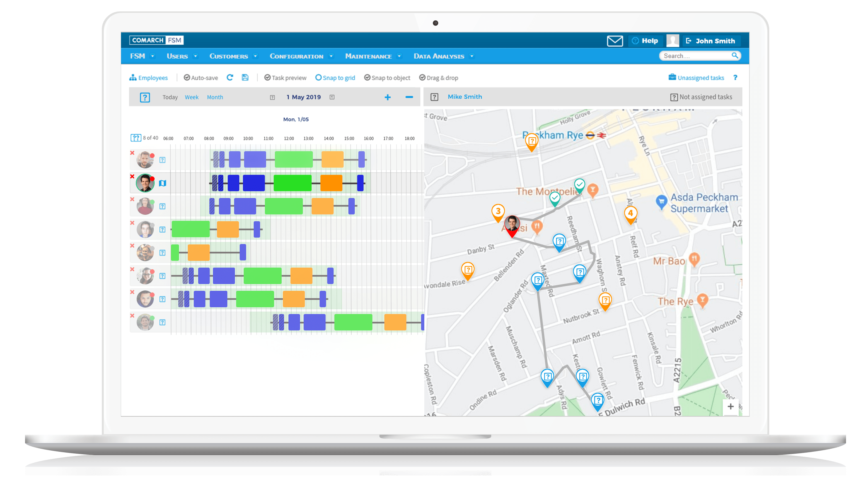Remove the top employee row with the red X
Screen dimensions: 868x483
(x=132, y=153)
